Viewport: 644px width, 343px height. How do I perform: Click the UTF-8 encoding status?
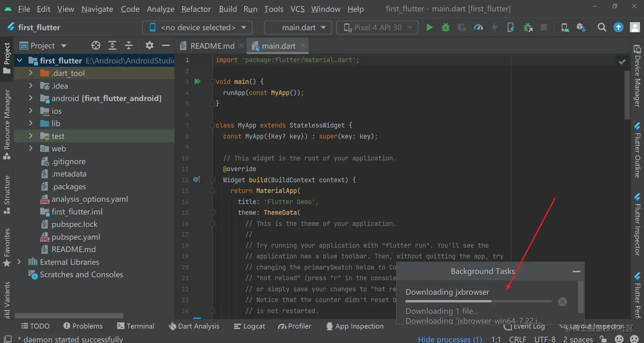click(x=545, y=340)
